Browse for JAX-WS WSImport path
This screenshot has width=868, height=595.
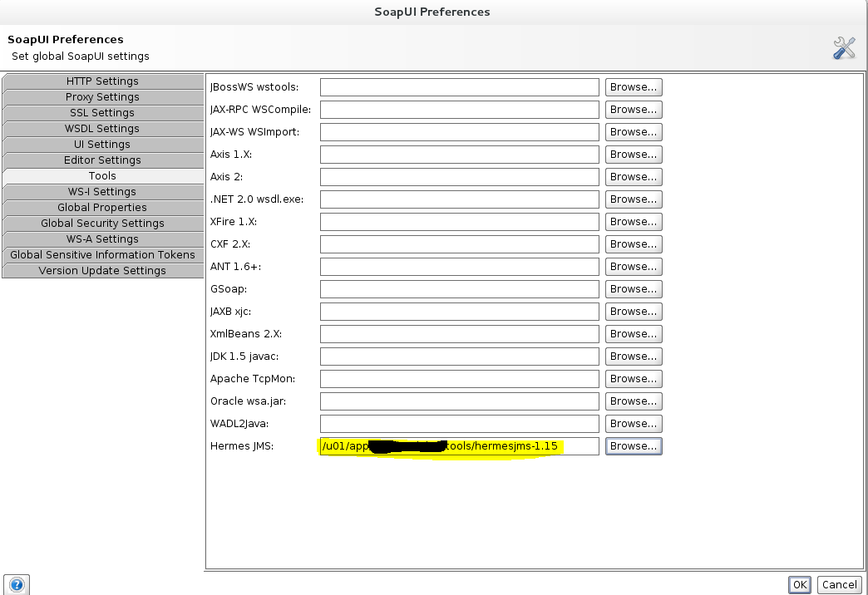point(634,132)
